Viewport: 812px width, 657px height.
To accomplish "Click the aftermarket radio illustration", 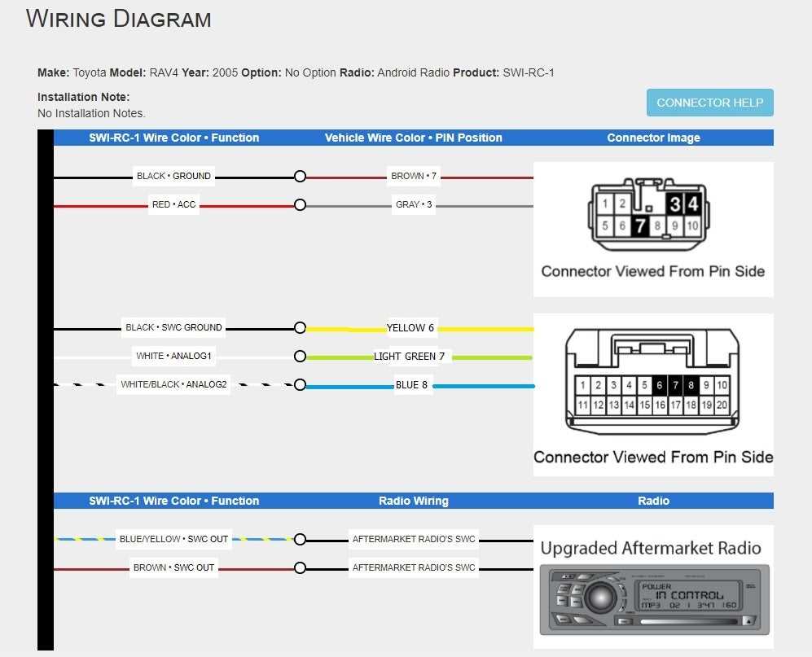I will (x=654, y=601).
